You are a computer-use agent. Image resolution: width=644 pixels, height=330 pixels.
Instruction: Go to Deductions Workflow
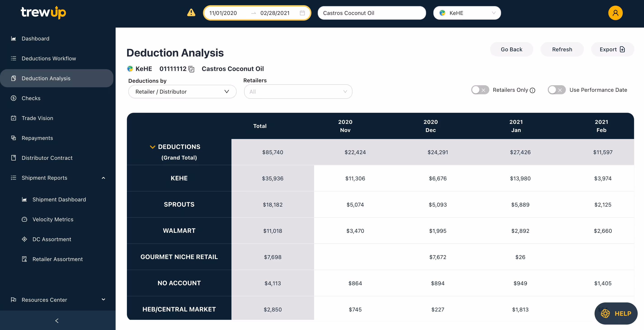tap(49, 58)
